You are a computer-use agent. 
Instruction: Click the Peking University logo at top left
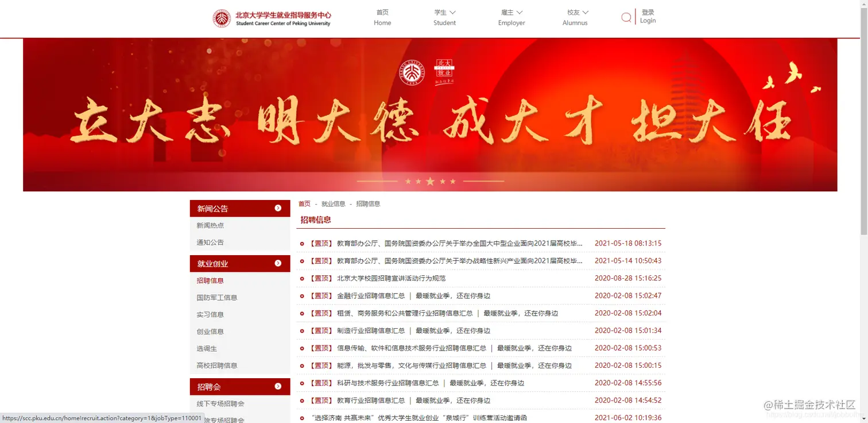(x=222, y=18)
